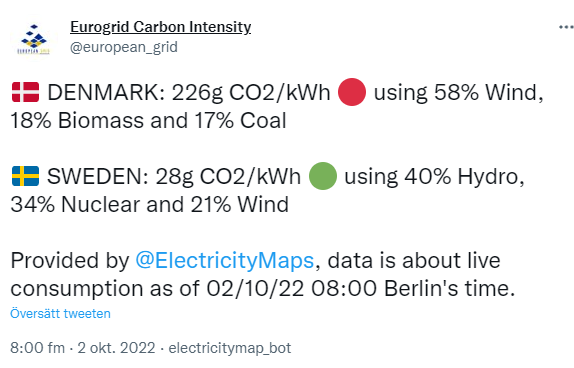Click the using 58% Wind text
Viewport: 574px width, 368px height.
coord(458,92)
